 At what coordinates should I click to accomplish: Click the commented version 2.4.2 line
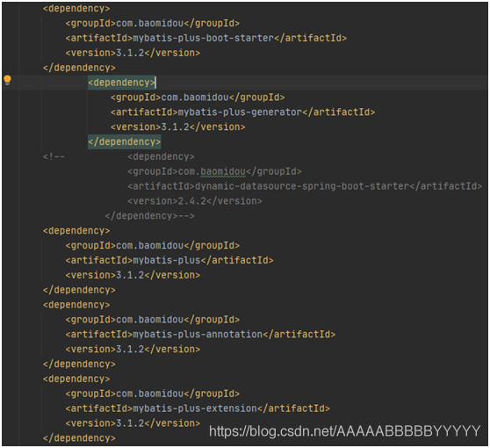pos(195,201)
